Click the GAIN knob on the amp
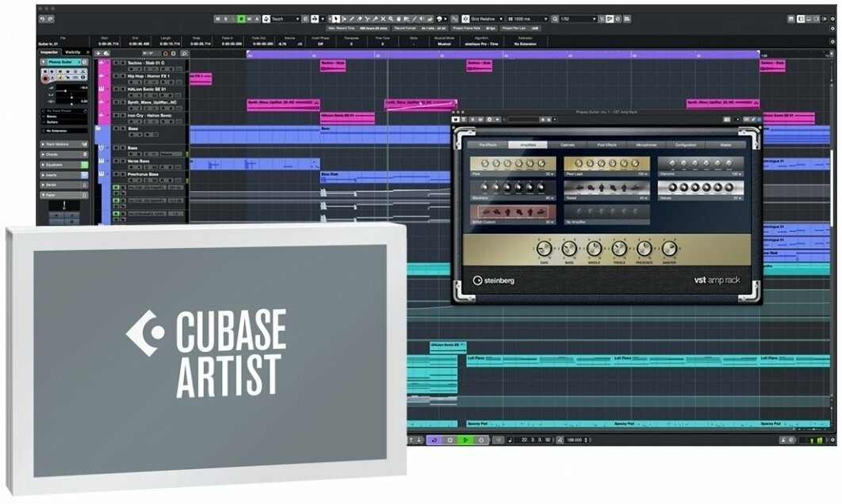This screenshot has height=504, width=842. pyautogui.click(x=544, y=249)
